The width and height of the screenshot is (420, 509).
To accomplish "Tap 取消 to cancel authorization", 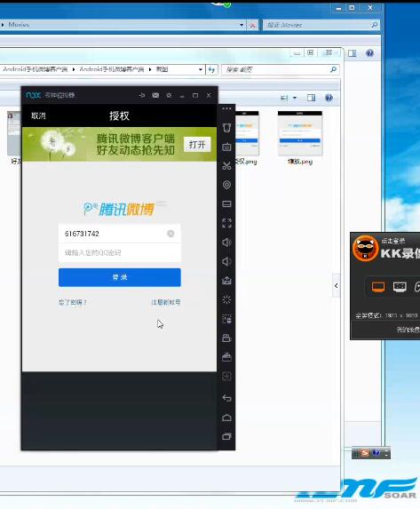I will pos(38,115).
